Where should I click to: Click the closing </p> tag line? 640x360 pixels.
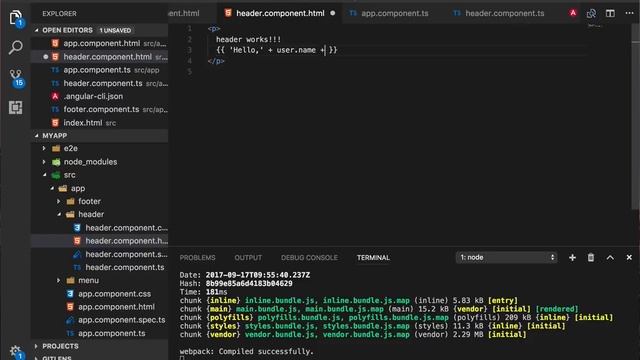(216, 61)
